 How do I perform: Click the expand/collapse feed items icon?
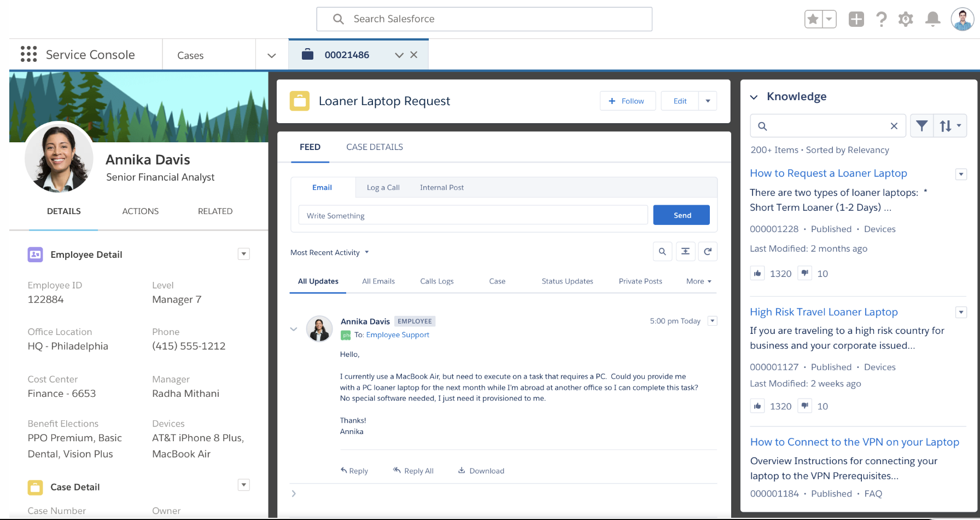tap(685, 251)
